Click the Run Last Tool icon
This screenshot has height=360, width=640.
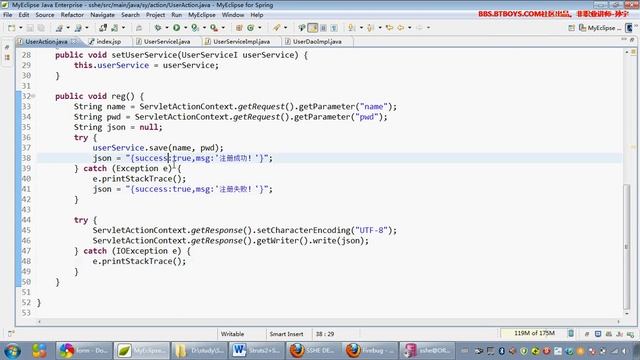pos(195,28)
